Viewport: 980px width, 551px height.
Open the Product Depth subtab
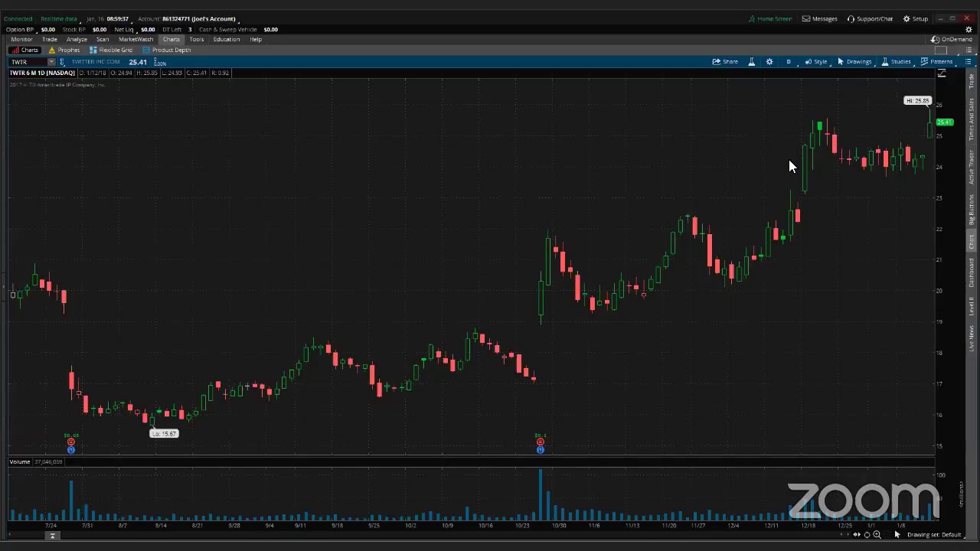pyautogui.click(x=166, y=50)
